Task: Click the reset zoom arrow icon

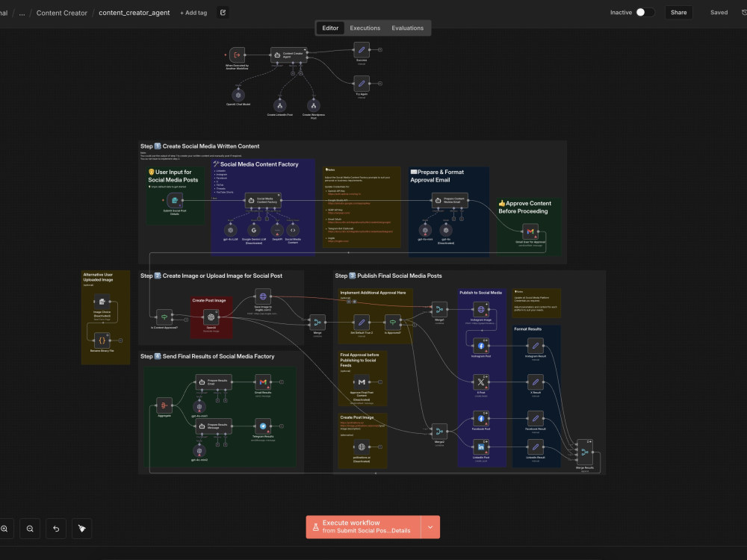Action: click(56, 529)
